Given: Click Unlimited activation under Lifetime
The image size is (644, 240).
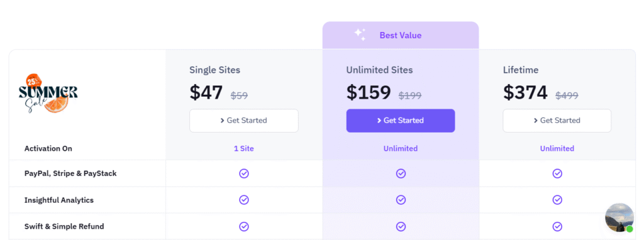Looking at the screenshot, I should click(x=557, y=148).
